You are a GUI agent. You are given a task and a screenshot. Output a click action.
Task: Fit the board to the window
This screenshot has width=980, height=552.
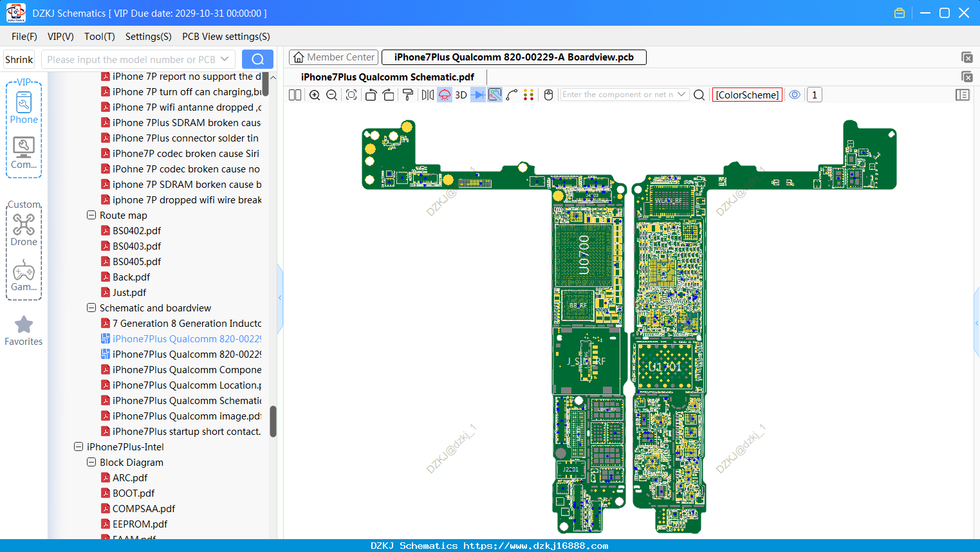351,95
